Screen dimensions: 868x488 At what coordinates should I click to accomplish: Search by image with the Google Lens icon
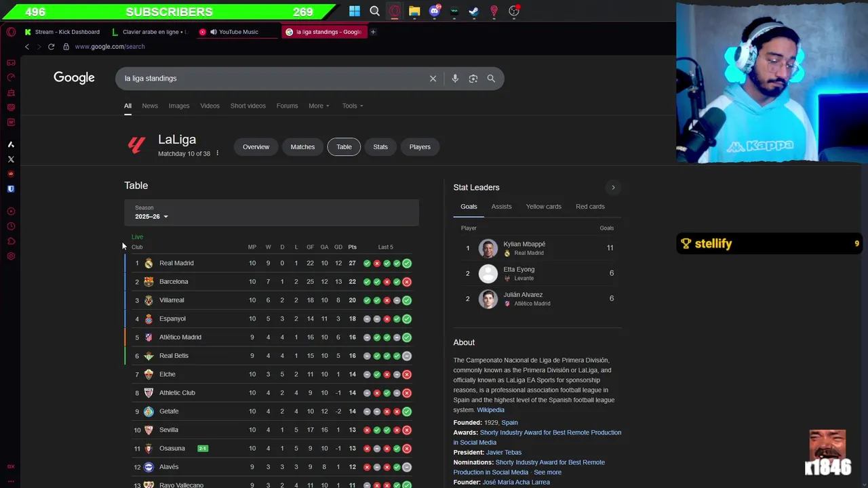tap(473, 79)
